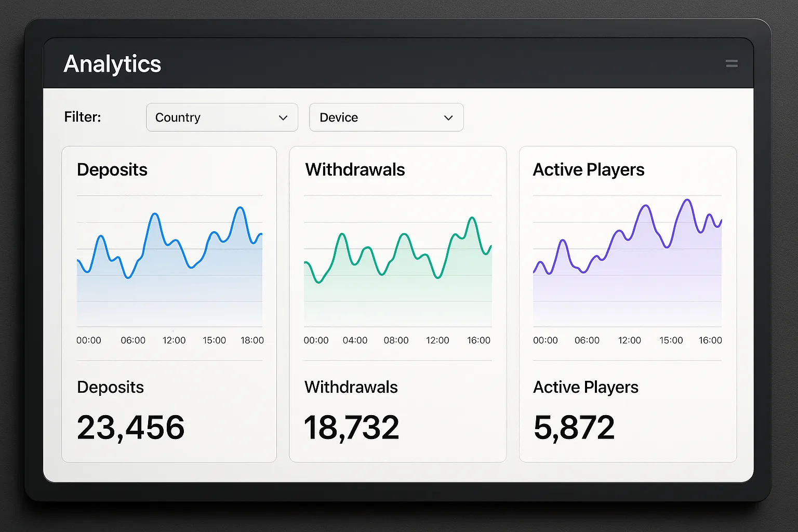The width and height of the screenshot is (798, 532).
Task: Open the hamburger menu icon in header
Action: pyautogui.click(x=731, y=64)
